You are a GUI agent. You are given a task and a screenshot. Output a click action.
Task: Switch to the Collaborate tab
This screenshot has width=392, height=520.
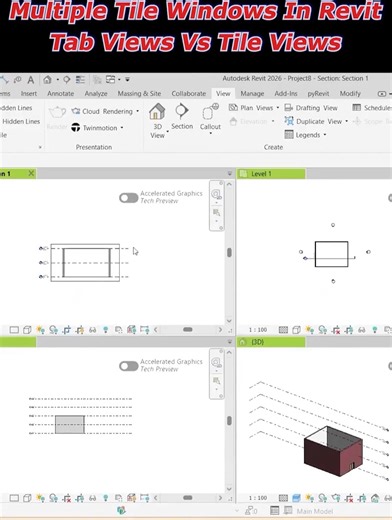coord(189,94)
